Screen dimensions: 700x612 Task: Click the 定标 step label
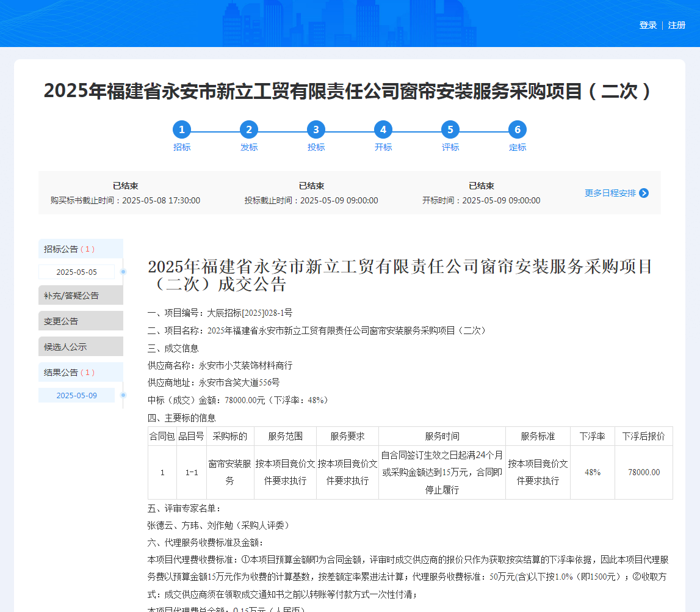(518, 147)
